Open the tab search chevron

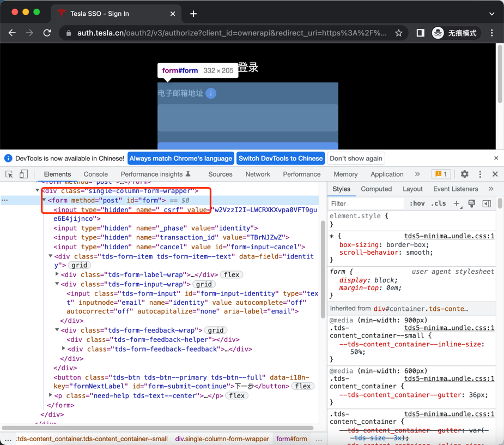point(492,14)
